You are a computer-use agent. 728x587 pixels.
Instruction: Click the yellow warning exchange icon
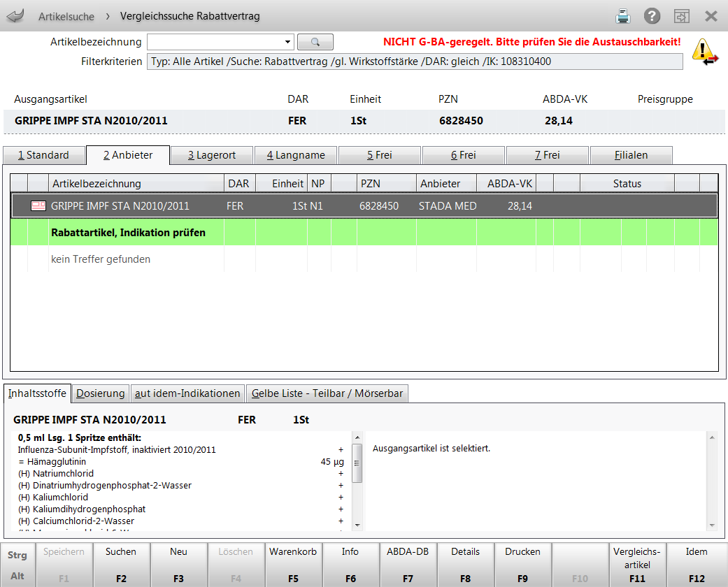pos(705,52)
